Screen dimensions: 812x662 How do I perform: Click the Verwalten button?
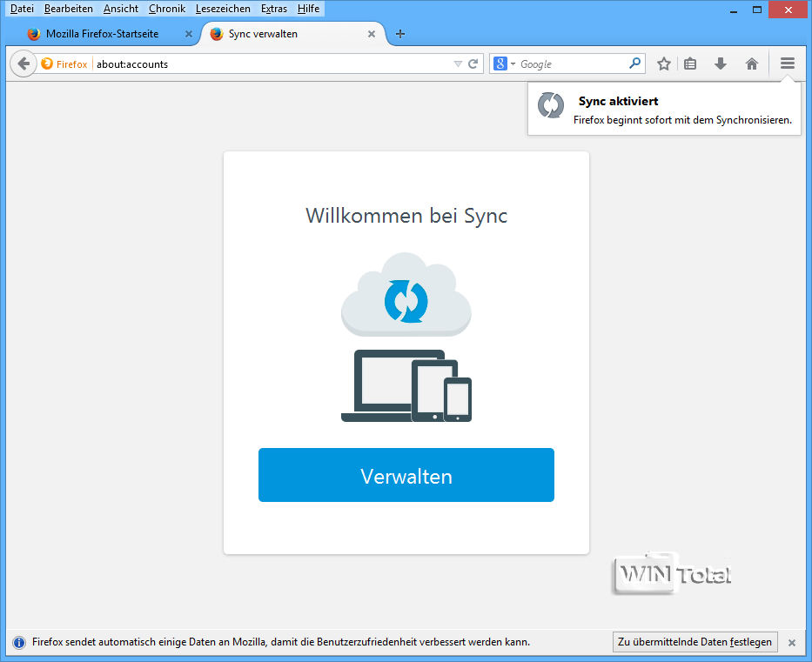click(406, 475)
